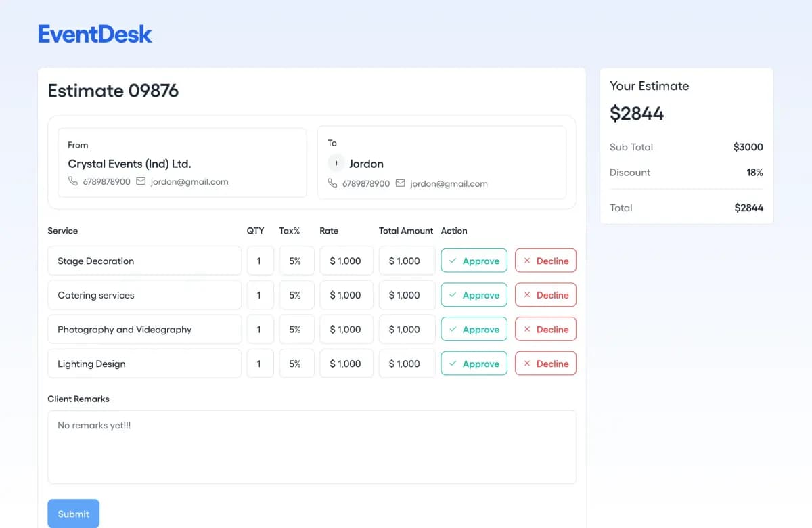812x528 pixels.
Task: Click the EventDesk logo
Action: point(94,34)
